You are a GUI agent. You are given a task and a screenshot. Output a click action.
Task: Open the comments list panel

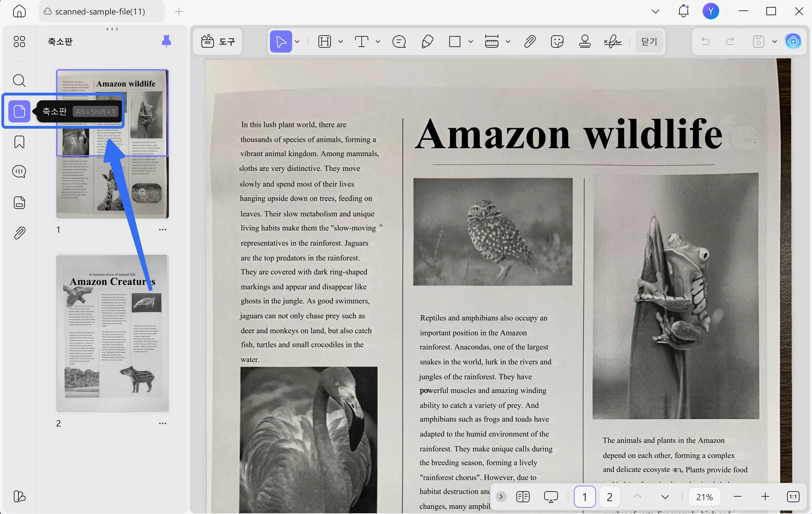[19, 172]
